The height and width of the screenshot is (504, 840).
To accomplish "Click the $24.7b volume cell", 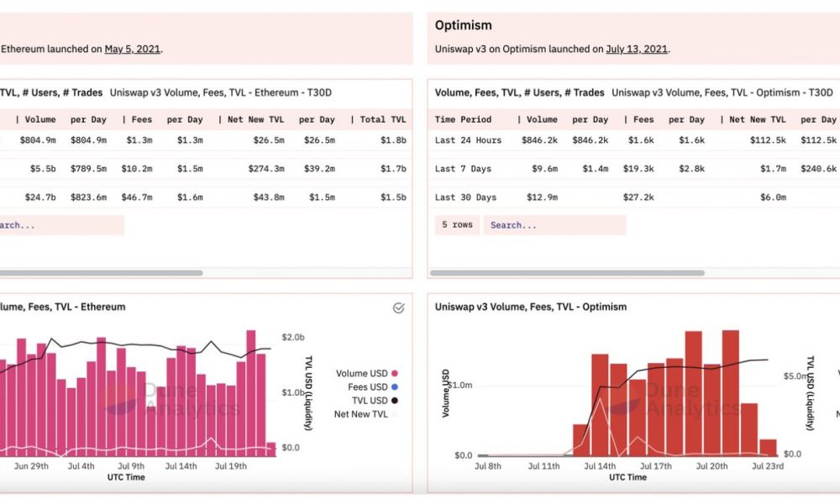I will [40, 197].
